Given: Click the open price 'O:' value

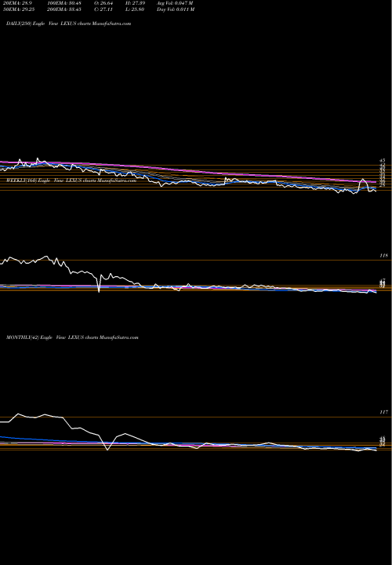Looking at the screenshot, I should click(104, 3).
